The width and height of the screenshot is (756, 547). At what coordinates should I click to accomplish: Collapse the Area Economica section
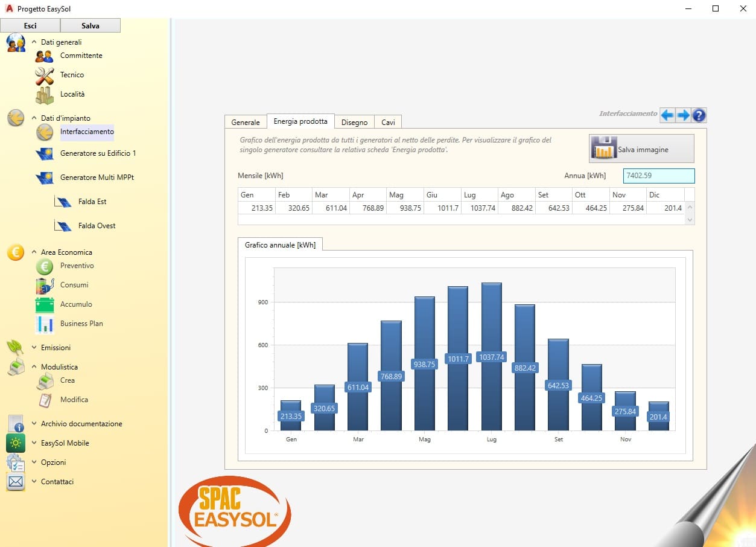34,252
